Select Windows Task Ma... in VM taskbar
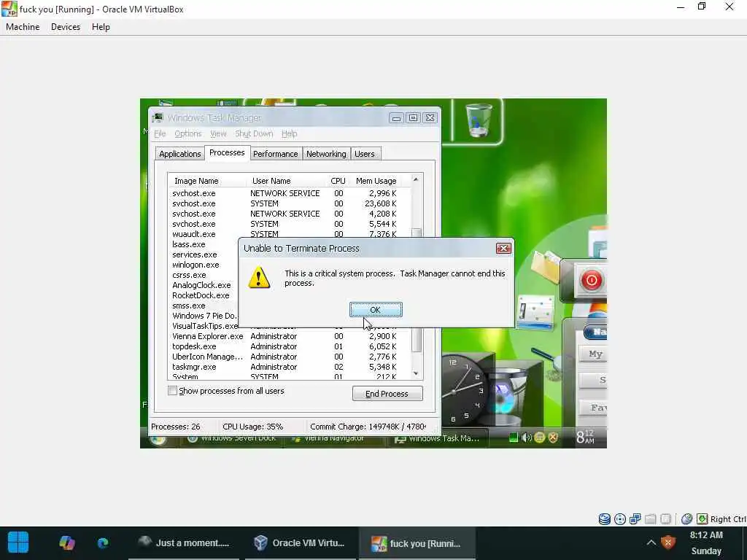 pos(438,438)
